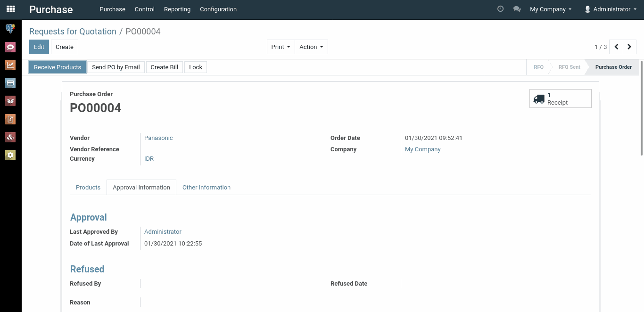This screenshot has height=312, width=644.
Task: Open the Inventory box app icon
Action: 10,101
